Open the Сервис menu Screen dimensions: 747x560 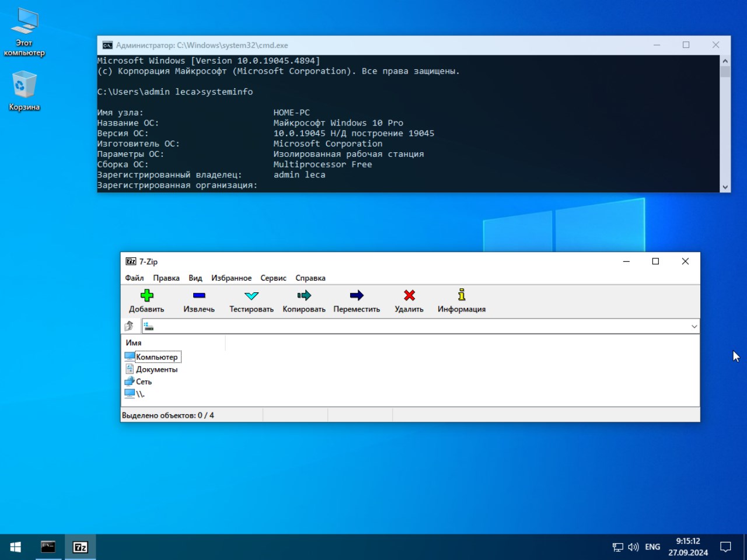point(273,278)
